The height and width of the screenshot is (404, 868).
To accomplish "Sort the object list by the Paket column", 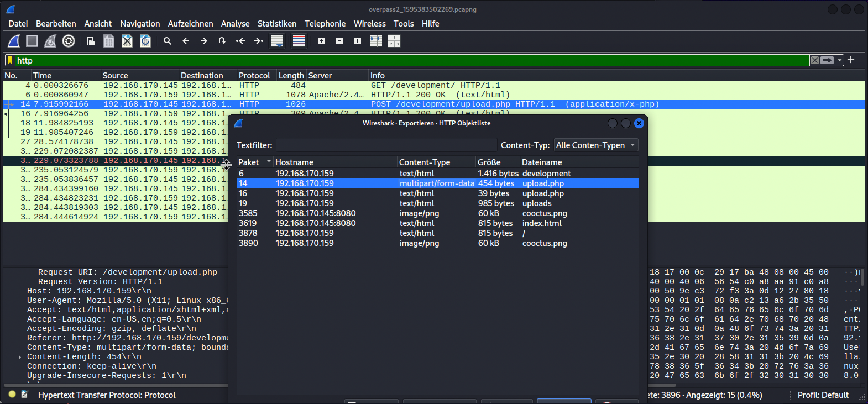I will click(x=255, y=162).
